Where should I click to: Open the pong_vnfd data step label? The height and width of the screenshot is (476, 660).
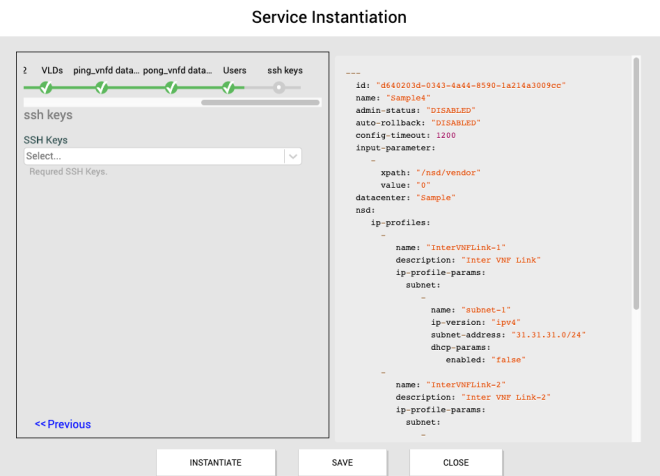pos(177,71)
